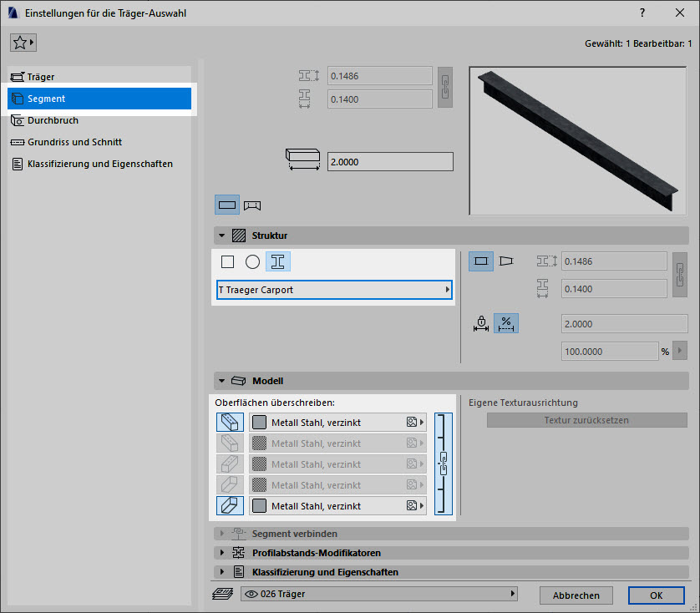The image size is (700, 613).
Task: Click the Archicad logo in title bar
Action: click(13, 13)
